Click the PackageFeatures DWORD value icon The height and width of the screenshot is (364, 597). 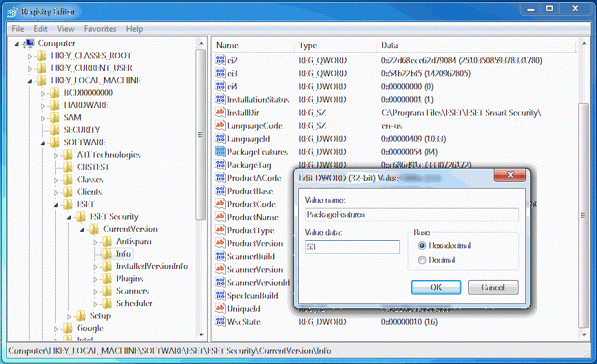click(220, 152)
